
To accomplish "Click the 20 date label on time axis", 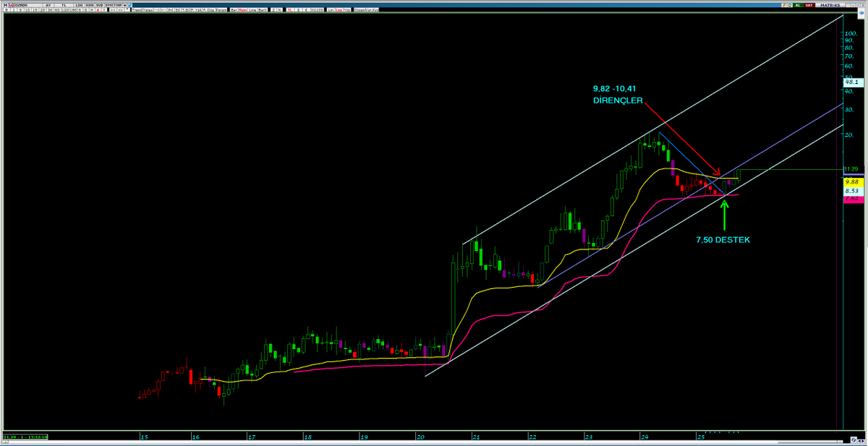I will 421,437.
